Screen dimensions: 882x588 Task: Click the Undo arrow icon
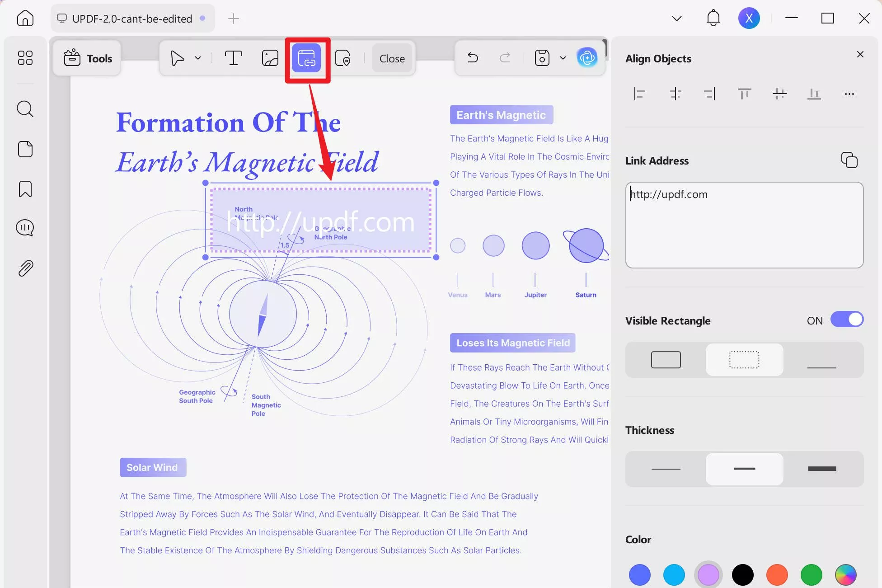pyautogui.click(x=473, y=58)
